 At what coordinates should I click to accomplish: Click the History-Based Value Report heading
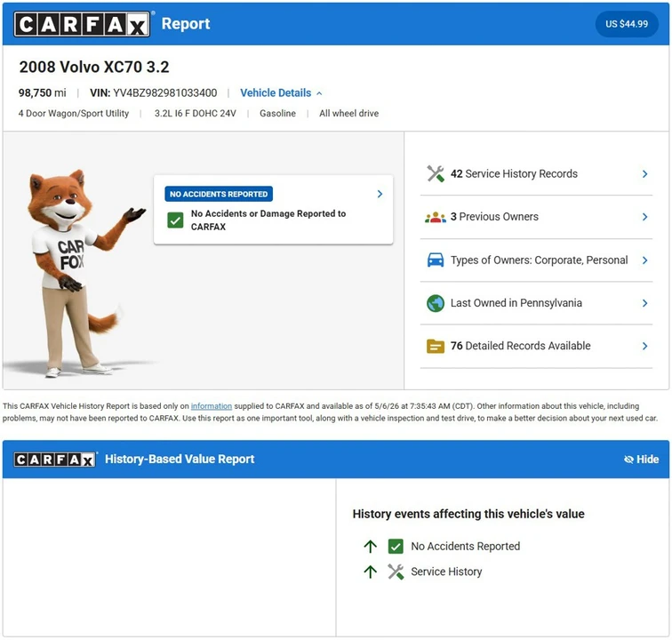pyautogui.click(x=180, y=459)
